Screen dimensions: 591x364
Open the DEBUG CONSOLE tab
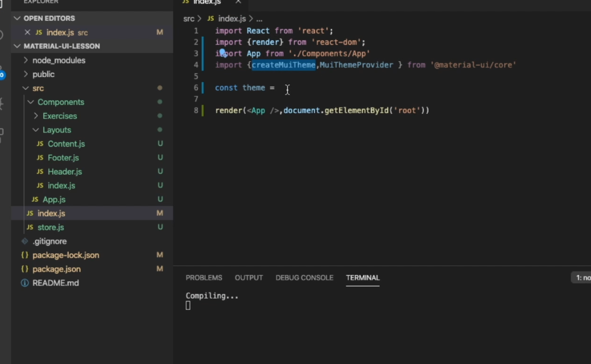[304, 277]
